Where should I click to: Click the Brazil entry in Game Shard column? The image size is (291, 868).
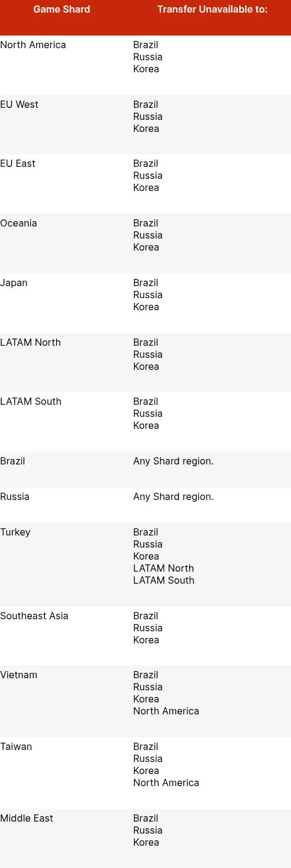[x=13, y=461]
